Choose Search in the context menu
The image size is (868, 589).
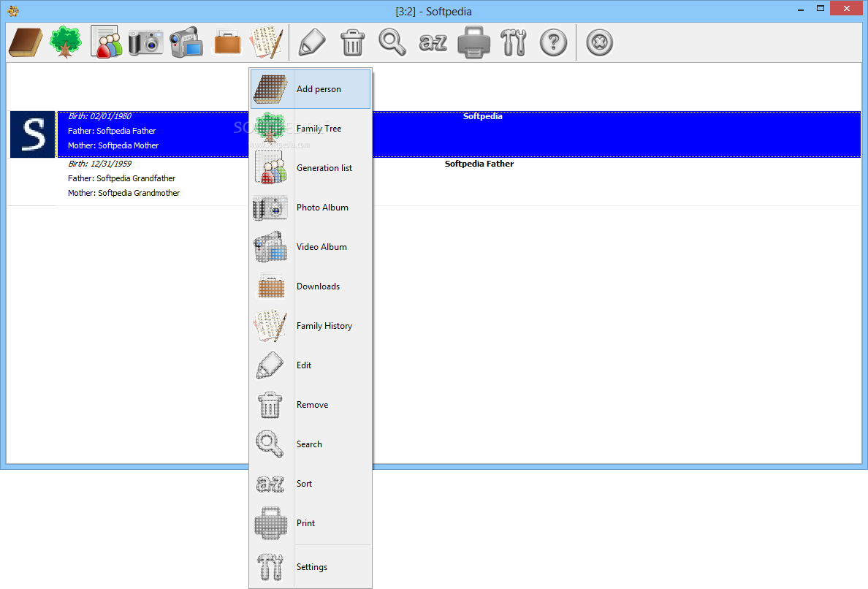click(311, 444)
